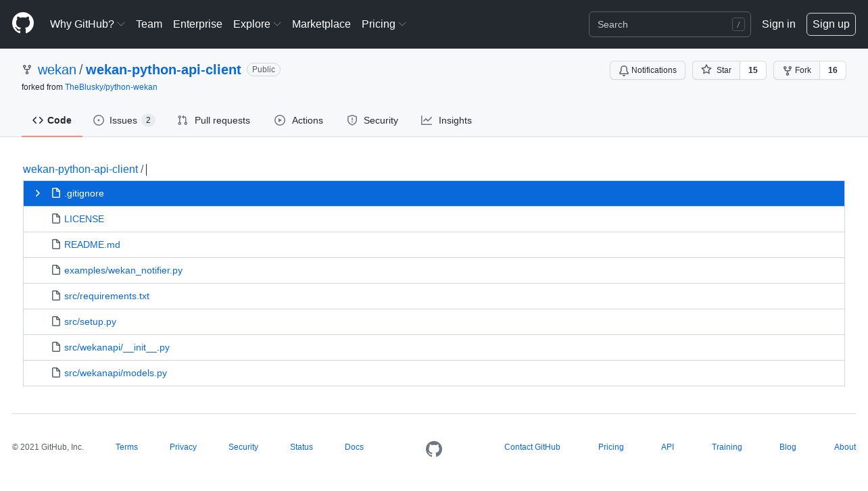Click the file icon beside LICENSE
The height and width of the screenshot is (491, 868).
click(x=56, y=219)
